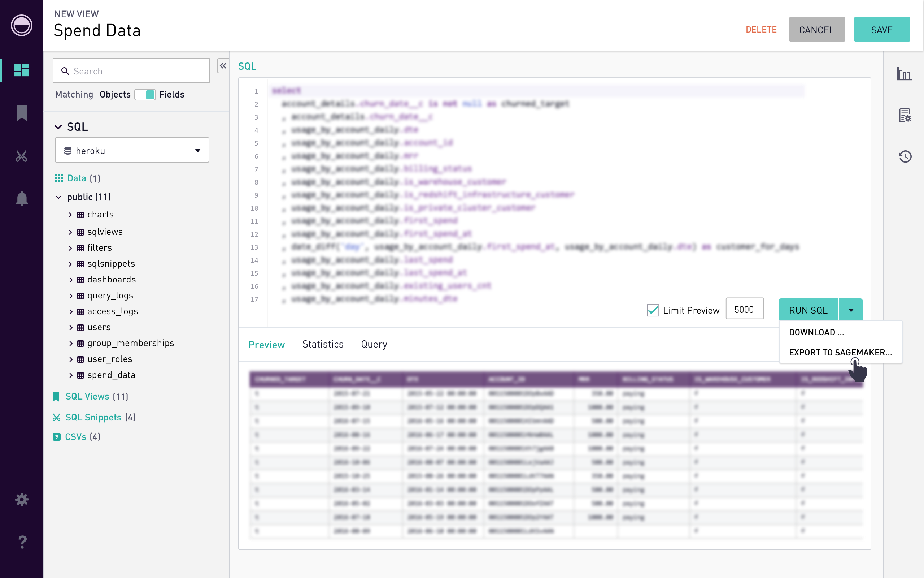Viewport: 924px width, 578px height.
Task: Expand the users table node
Action: pos(70,328)
